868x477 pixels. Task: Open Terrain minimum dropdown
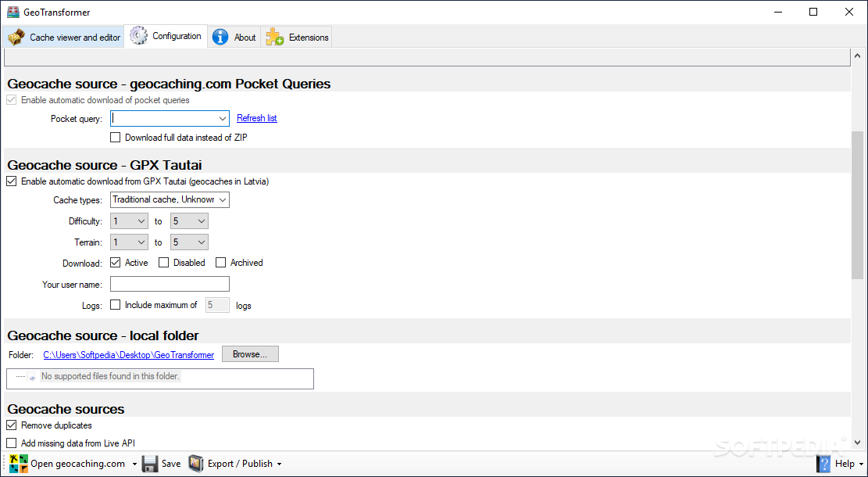pyautogui.click(x=129, y=242)
